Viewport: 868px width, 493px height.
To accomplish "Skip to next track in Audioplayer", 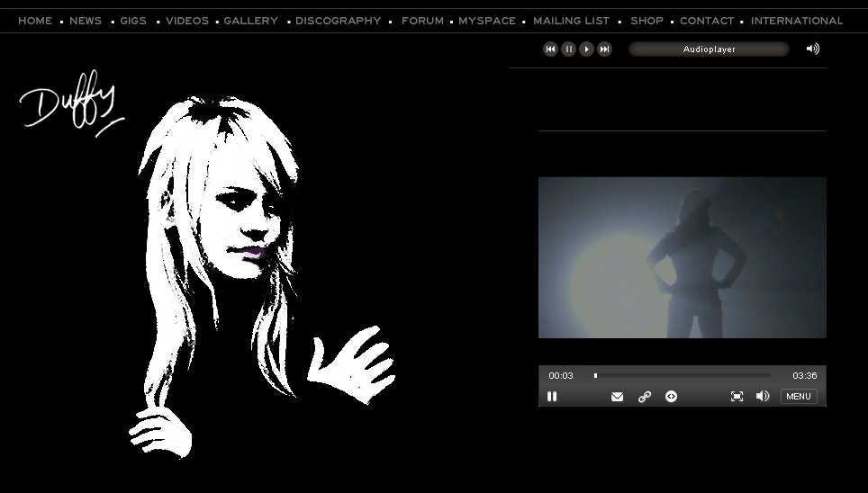I will pos(604,49).
